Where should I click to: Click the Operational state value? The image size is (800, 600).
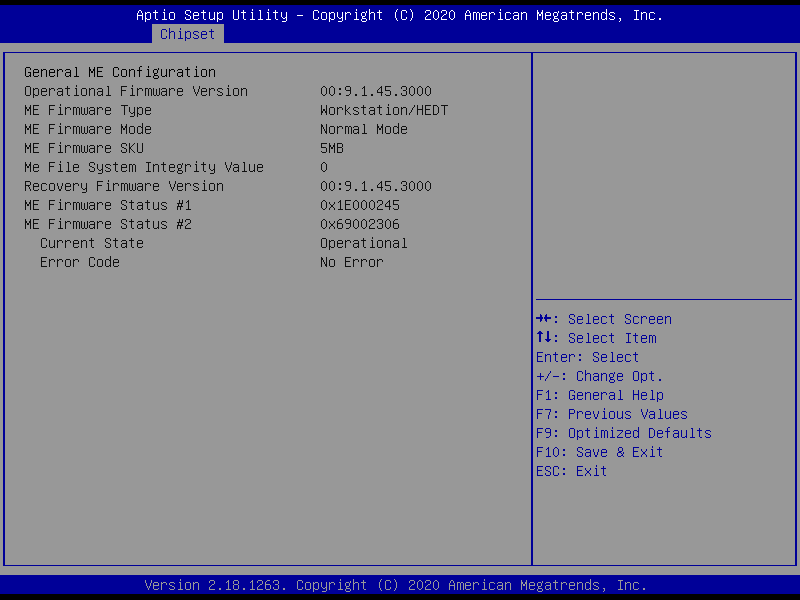click(364, 243)
